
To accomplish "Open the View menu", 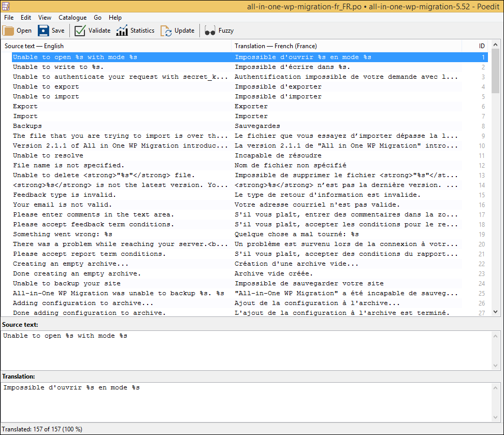I will click(x=45, y=18).
